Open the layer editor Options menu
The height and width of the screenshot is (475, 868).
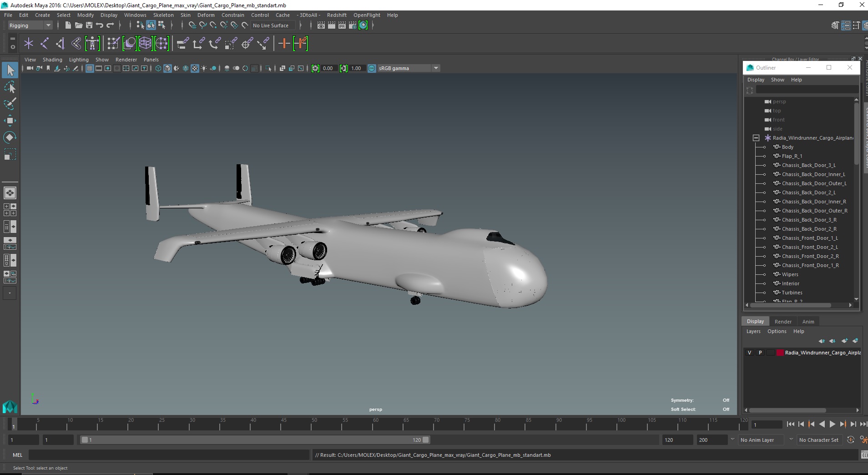pyautogui.click(x=777, y=331)
